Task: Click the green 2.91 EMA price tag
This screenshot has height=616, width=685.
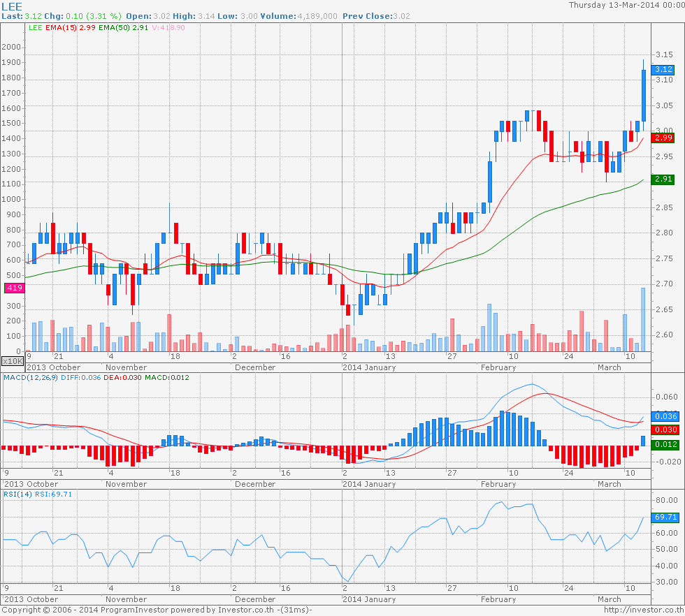Action: point(663,179)
